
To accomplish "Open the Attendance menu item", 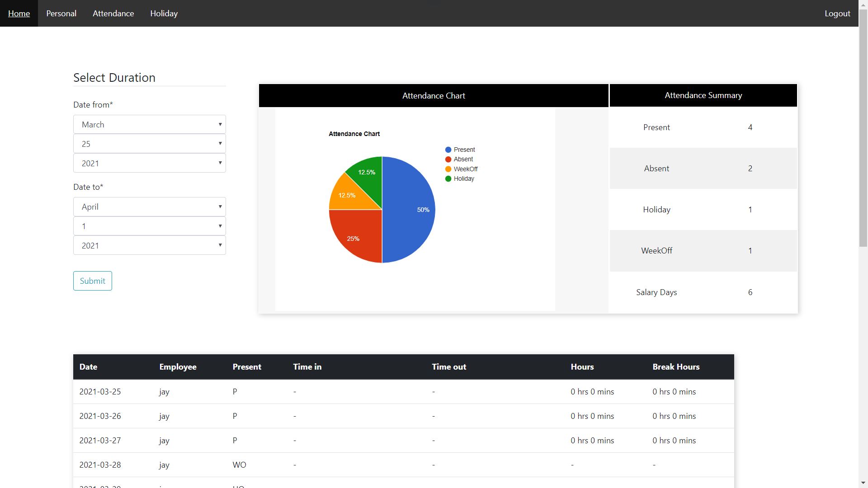I will click(x=113, y=13).
